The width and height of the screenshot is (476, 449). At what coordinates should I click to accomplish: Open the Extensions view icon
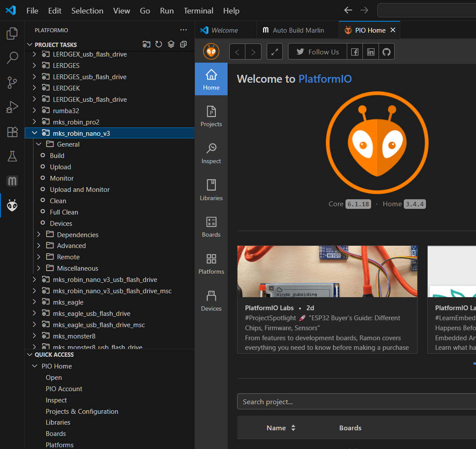(x=12, y=132)
